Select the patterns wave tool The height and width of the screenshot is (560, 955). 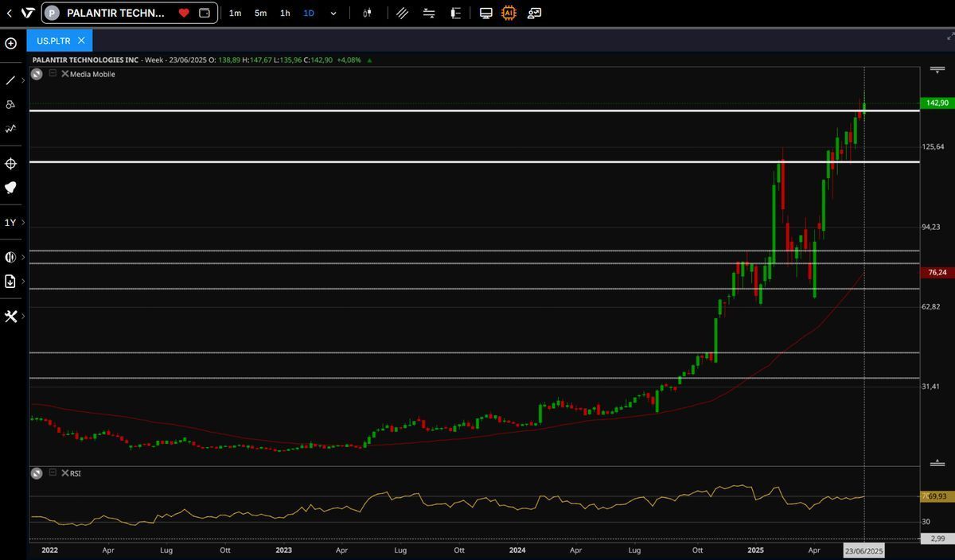[10, 128]
